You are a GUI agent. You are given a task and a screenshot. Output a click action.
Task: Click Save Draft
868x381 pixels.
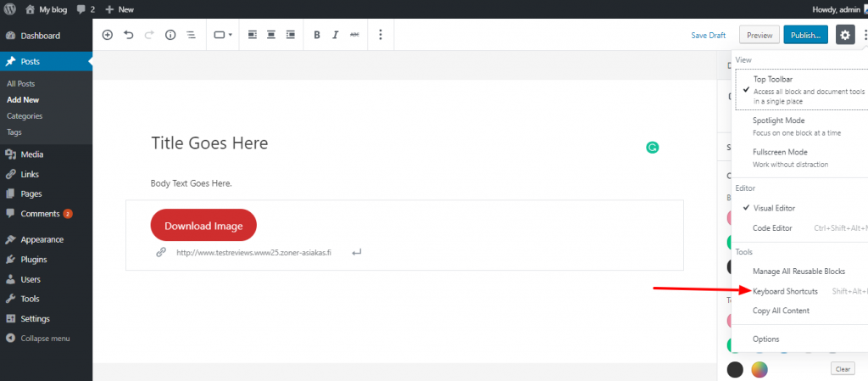708,36
